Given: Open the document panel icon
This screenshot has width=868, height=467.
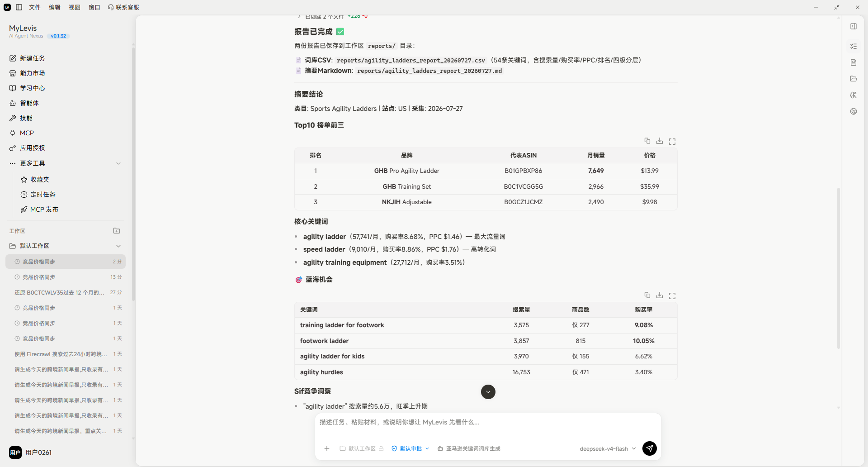Looking at the screenshot, I should pos(854,62).
